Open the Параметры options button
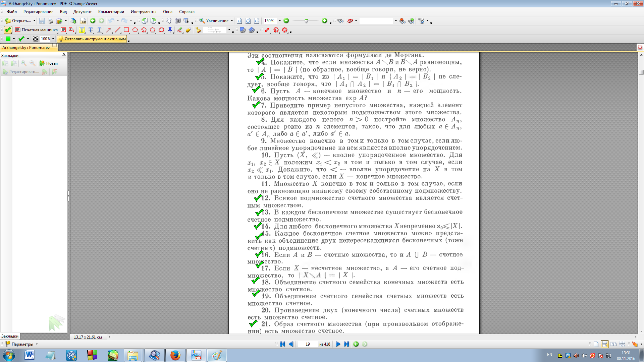The width and height of the screenshot is (644, 362). (x=22, y=344)
